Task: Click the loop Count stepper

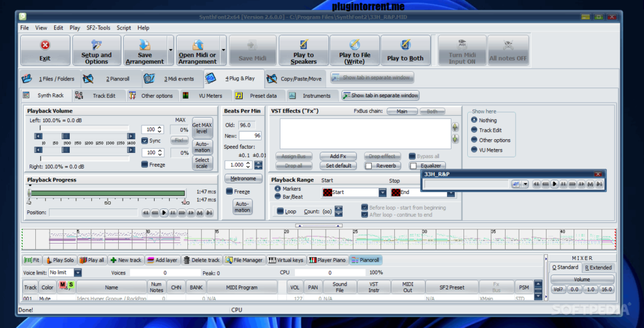Action: click(338, 212)
